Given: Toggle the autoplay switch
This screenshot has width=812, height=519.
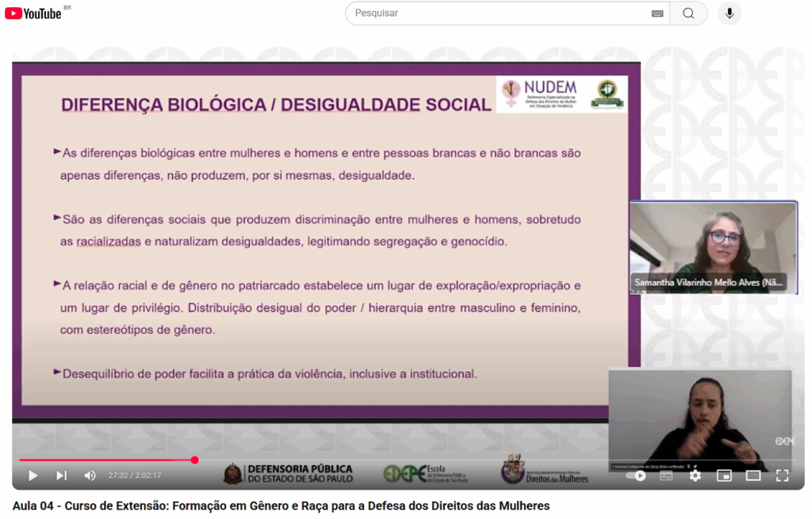Looking at the screenshot, I should [x=636, y=475].
